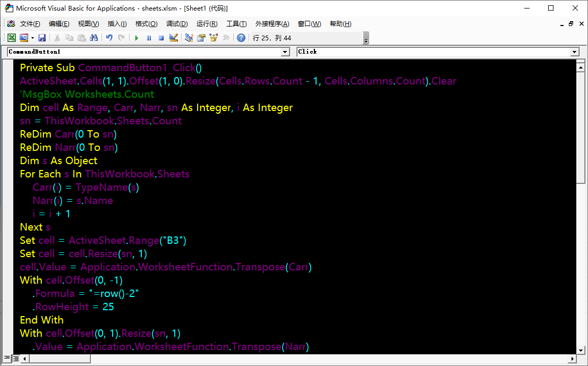The height and width of the screenshot is (366, 588).
Task: Open the Project Explorer icon
Action: tap(189, 38)
